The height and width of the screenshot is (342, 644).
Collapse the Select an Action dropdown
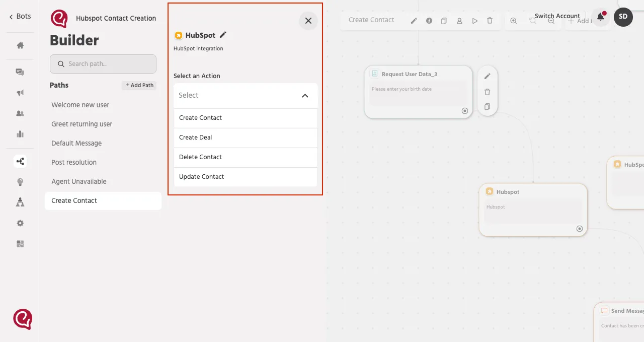(305, 96)
